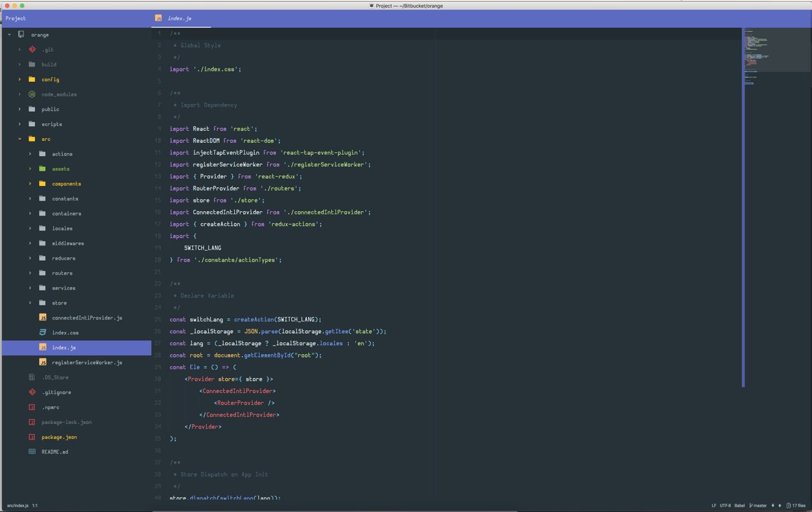This screenshot has width=812, height=512.
Task: Open the master branch selector in status bar
Action: [x=758, y=506]
